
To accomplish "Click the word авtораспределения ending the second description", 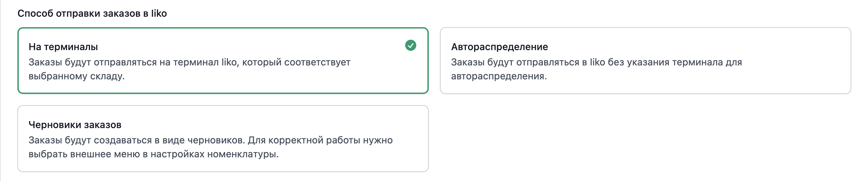I will tap(499, 76).
